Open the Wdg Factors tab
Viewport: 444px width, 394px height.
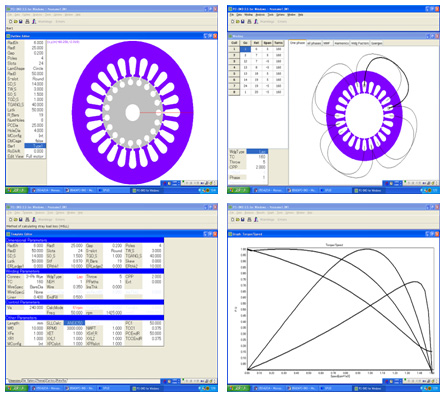(360, 43)
